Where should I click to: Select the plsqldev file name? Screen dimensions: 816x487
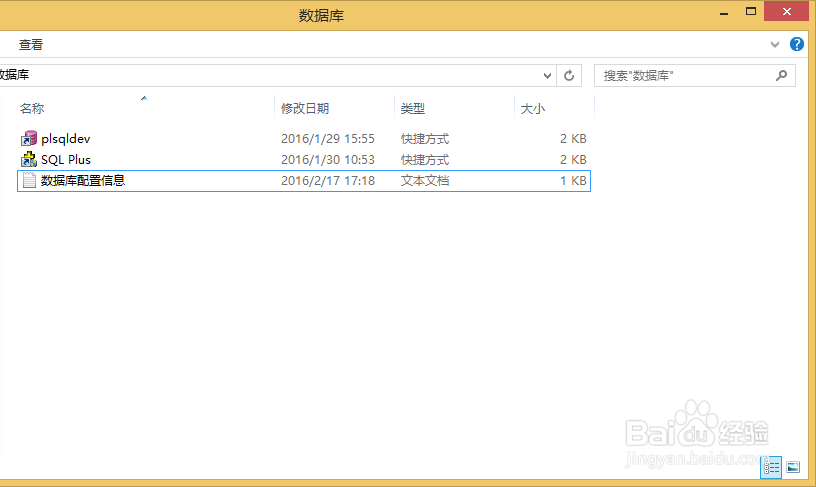pyautogui.click(x=66, y=139)
